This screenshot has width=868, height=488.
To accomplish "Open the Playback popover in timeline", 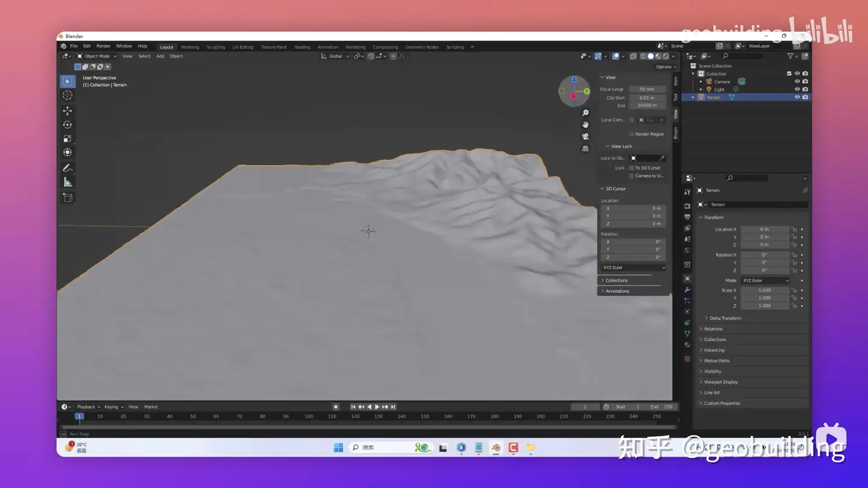I will tap(88, 407).
